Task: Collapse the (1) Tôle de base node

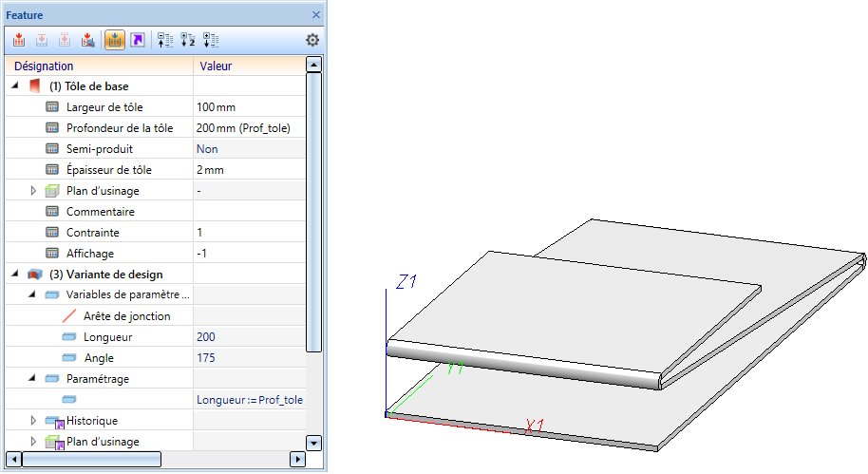Action: (x=15, y=85)
